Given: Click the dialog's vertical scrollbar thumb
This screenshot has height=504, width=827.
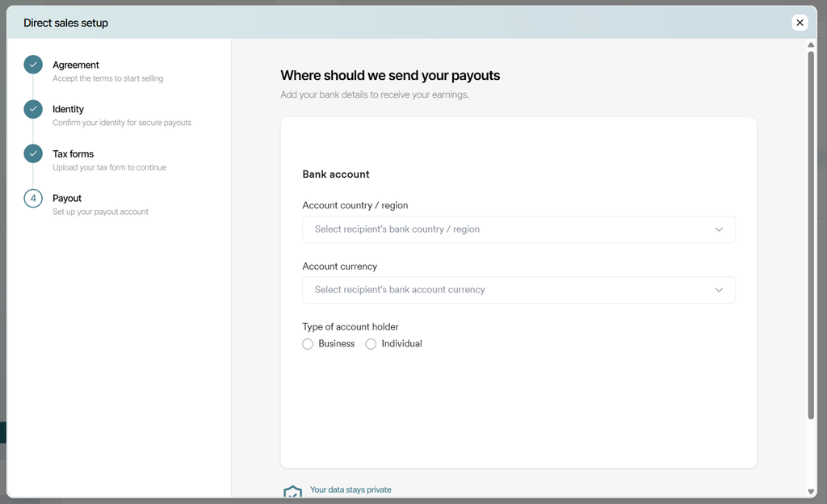Looking at the screenshot, I should [x=811, y=235].
